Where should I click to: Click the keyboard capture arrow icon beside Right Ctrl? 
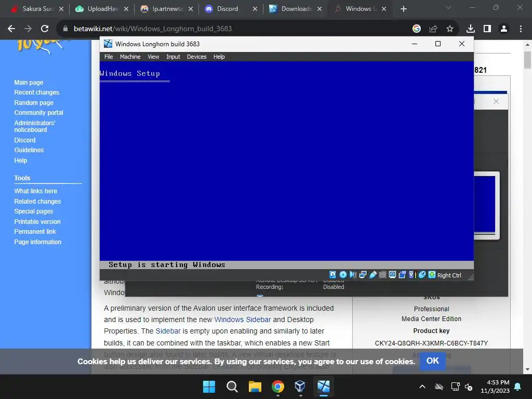[x=432, y=275]
